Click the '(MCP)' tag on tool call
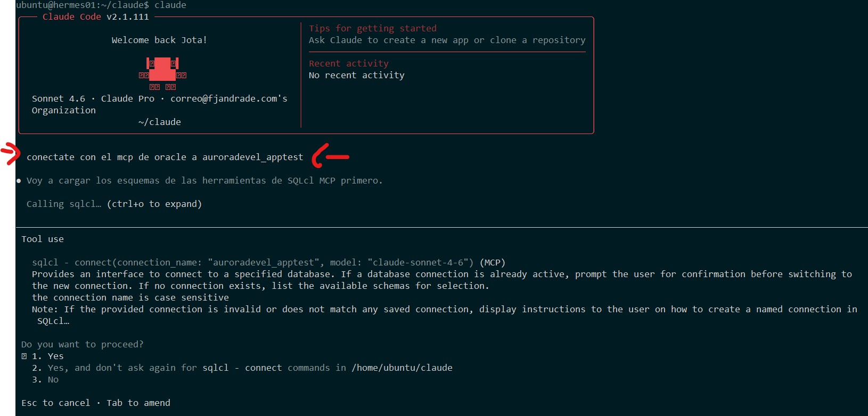 [493, 263]
